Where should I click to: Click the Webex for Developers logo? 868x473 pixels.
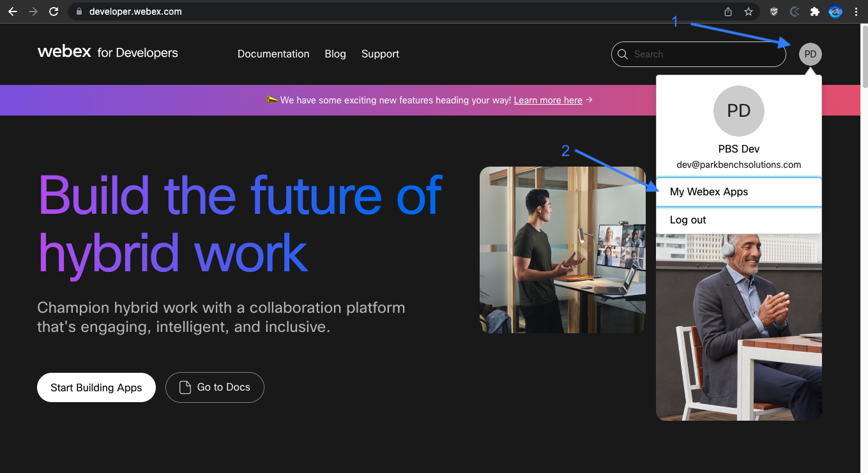point(108,52)
